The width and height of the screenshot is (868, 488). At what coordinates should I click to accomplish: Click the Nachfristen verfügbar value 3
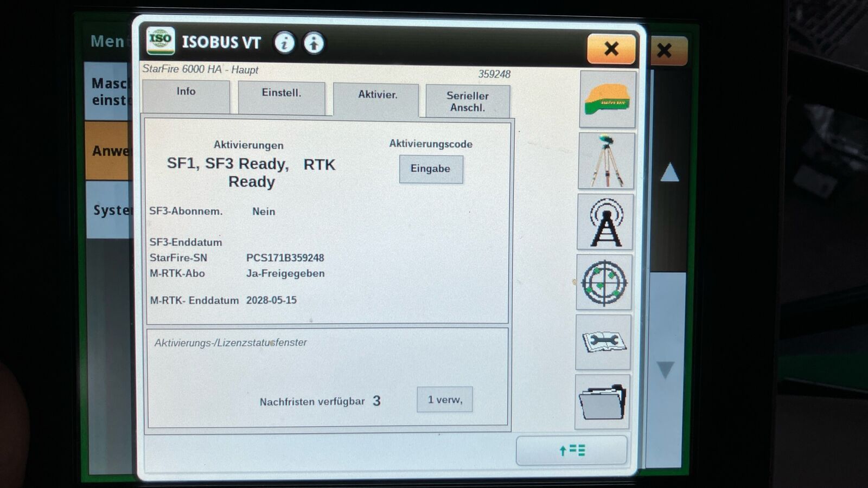coord(376,401)
